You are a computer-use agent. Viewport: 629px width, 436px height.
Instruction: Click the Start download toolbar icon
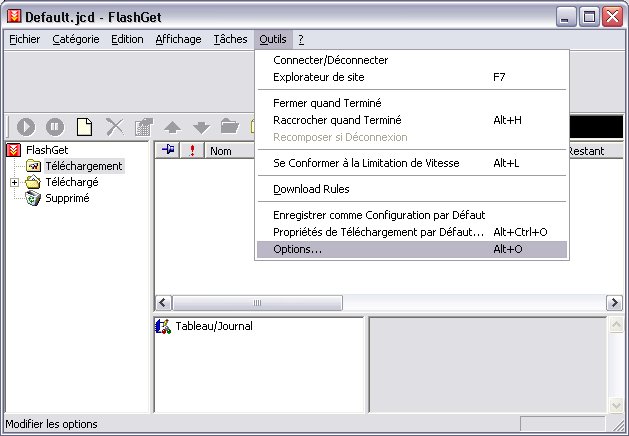pos(26,127)
